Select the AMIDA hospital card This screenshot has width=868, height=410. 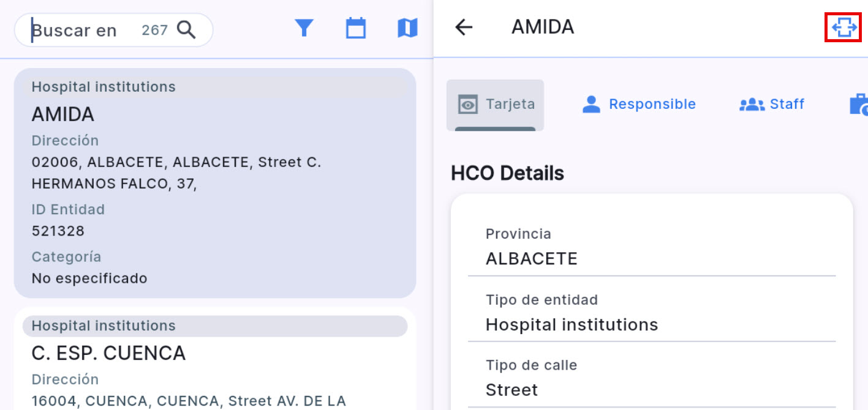[214, 184]
